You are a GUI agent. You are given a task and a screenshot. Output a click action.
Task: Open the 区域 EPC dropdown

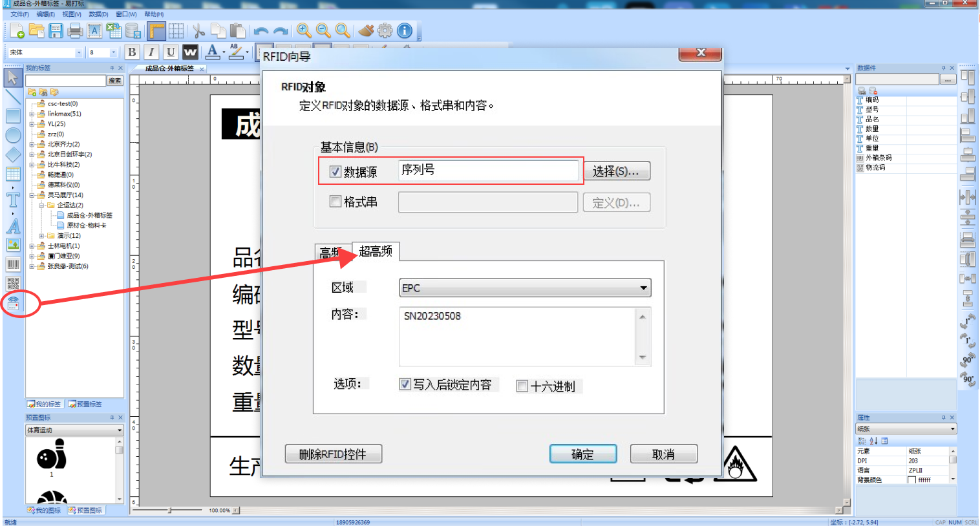tap(525, 288)
